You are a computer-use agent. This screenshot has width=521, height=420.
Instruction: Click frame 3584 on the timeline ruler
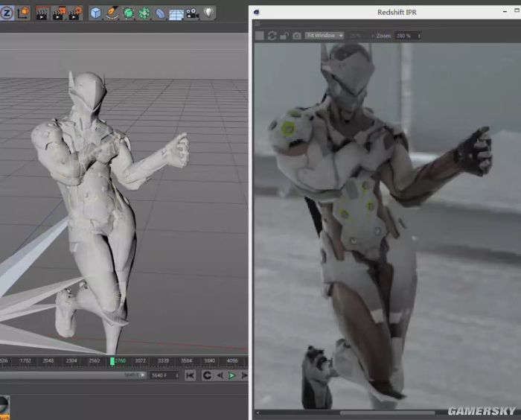click(186, 361)
